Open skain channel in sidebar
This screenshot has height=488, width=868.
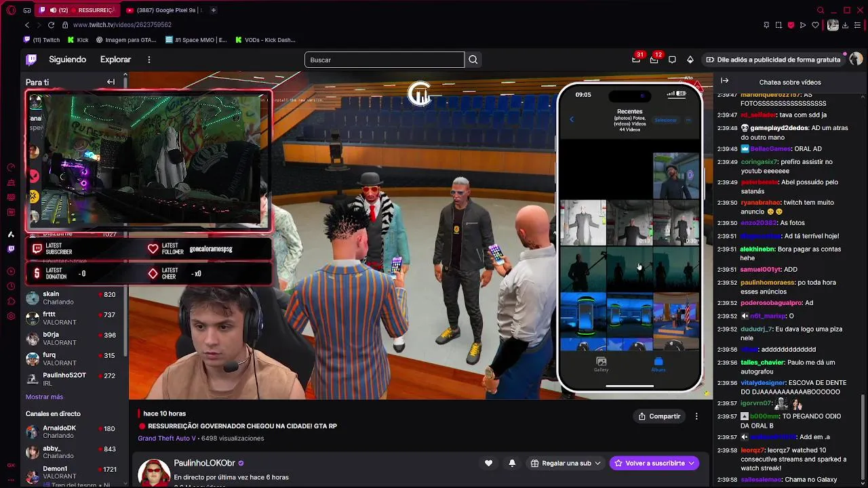pyautogui.click(x=75, y=298)
